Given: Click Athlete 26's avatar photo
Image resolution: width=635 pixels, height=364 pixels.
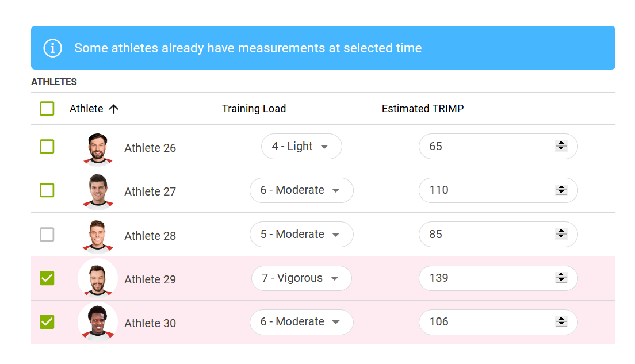Looking at the screenshot, I should coord(98,150).
